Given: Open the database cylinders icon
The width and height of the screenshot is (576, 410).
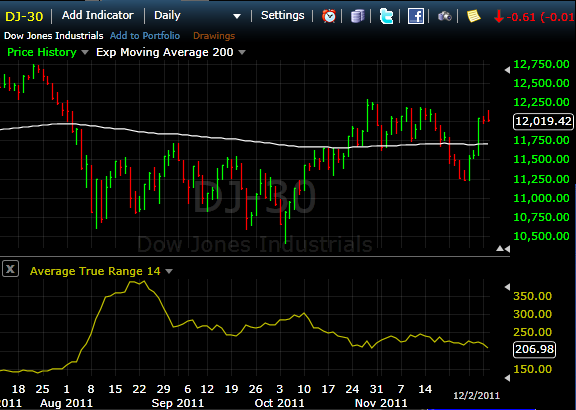Looking at the screenshot, I should [357, 16].
